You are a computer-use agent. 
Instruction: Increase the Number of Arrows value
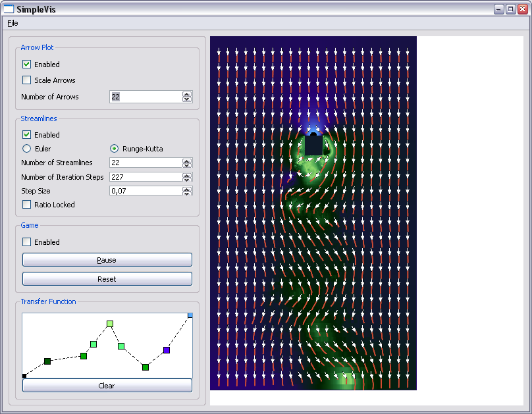(x=187, y=94)
